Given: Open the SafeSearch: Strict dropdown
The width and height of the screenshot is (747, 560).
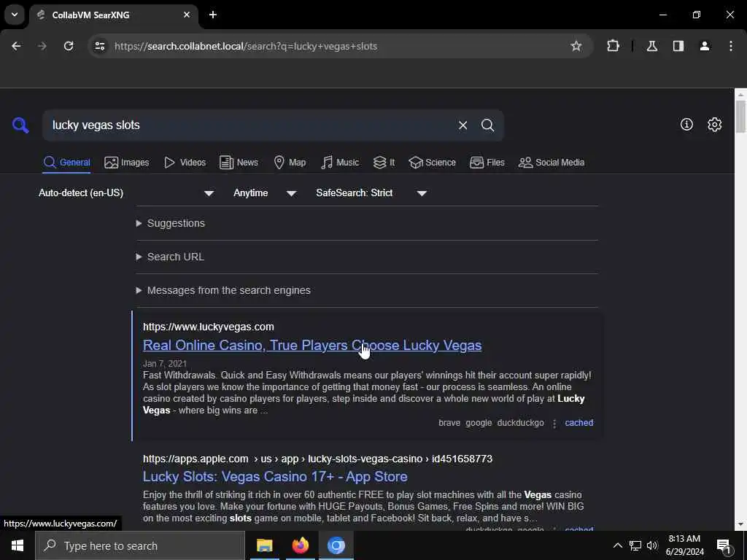Looking at the screenshot, I should point(371,192).
